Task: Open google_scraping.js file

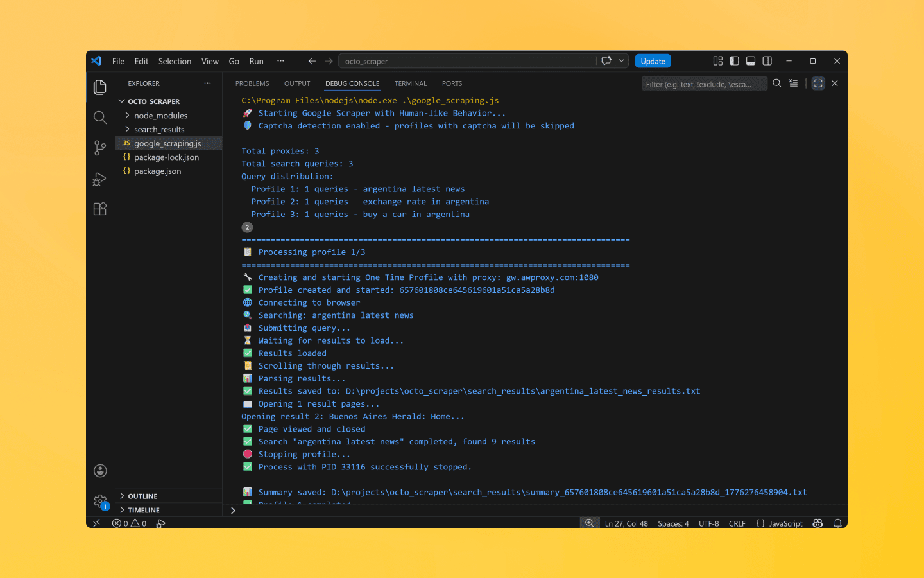Action: 167,143
